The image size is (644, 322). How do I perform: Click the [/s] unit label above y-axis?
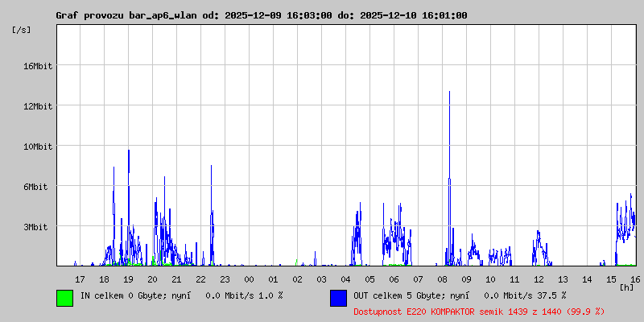[22, 29]
